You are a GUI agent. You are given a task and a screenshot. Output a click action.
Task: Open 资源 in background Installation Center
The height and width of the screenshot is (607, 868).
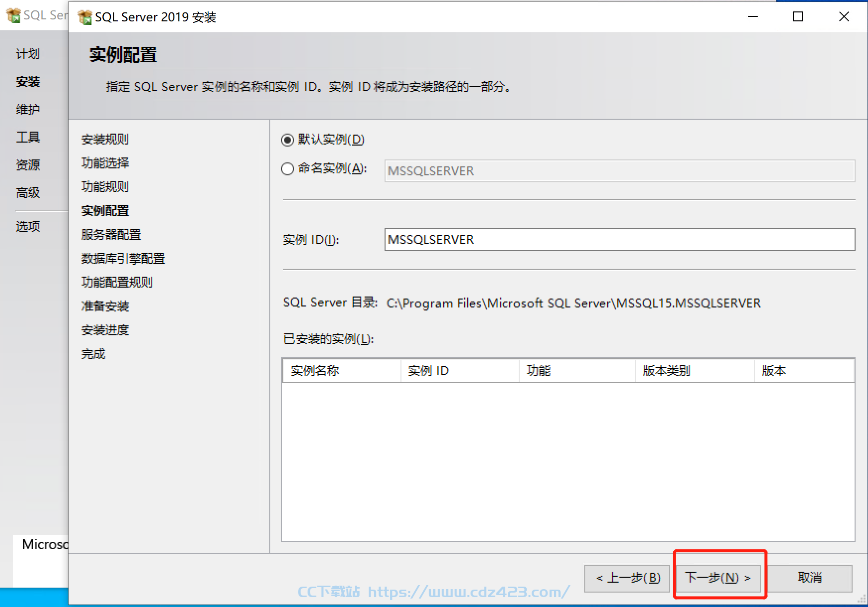(27, 165)
